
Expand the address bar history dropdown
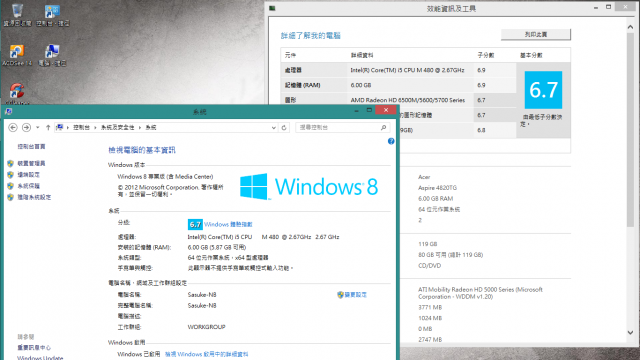(273, 128)
